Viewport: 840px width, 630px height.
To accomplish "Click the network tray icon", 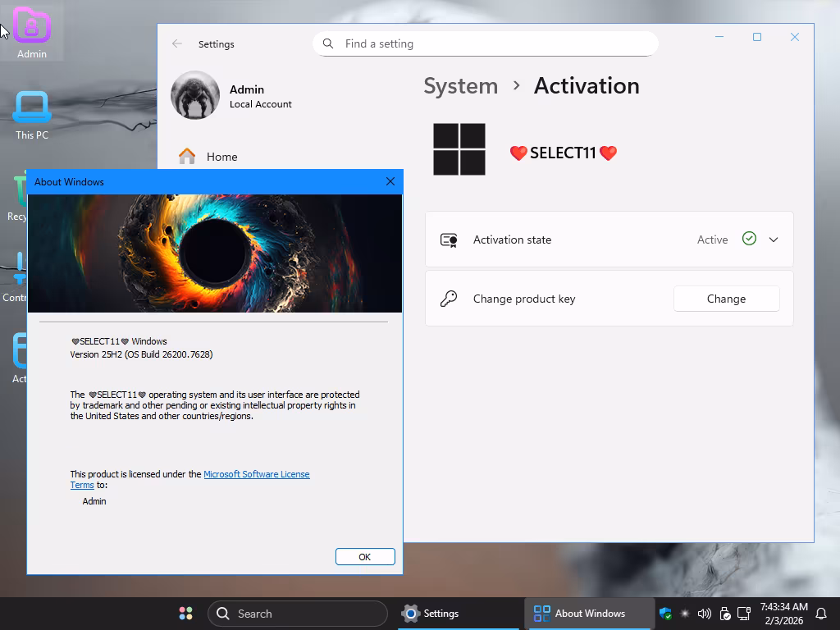I will pyautogui.click(x=744, y=614).
